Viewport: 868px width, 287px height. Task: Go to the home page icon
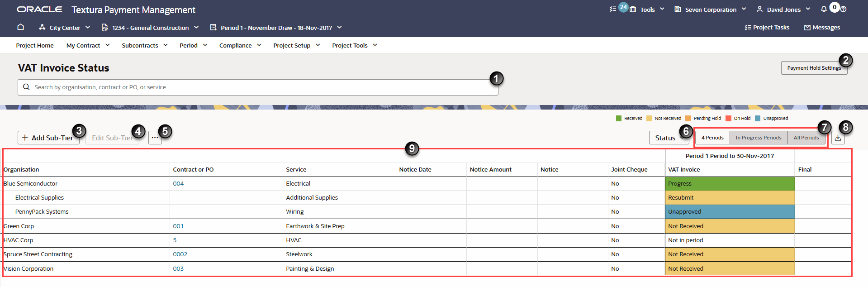[x=20, y=27]
